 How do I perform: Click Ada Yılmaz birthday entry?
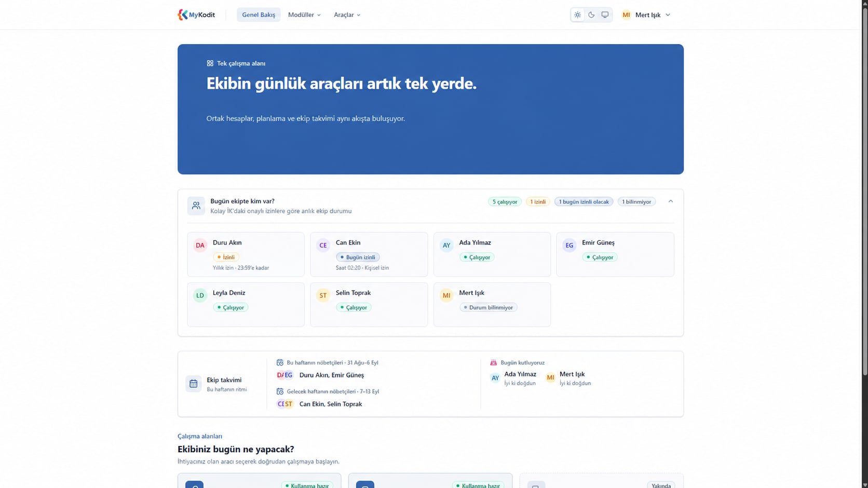click(x=513, y=378)
